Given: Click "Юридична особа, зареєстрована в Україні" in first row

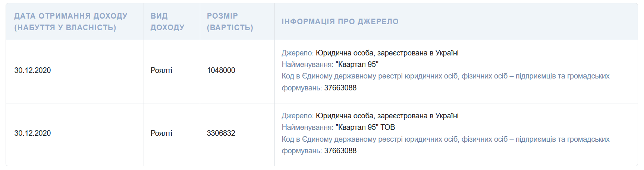Looking at the screenshot, I should [x=387, y=53].
